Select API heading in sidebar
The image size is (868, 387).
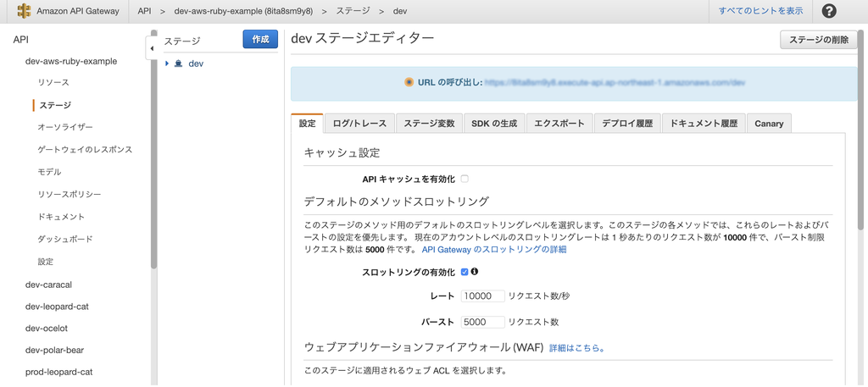[x=21, y=39]
